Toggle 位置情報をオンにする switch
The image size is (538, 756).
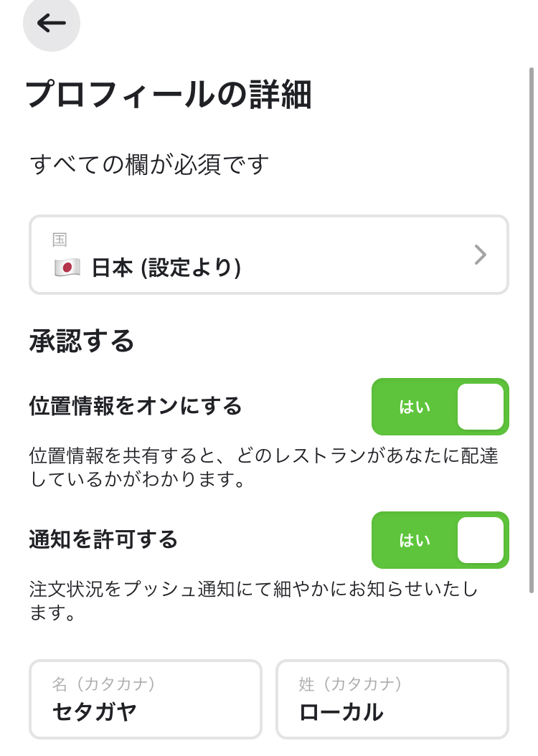click(x=440, y=407)
